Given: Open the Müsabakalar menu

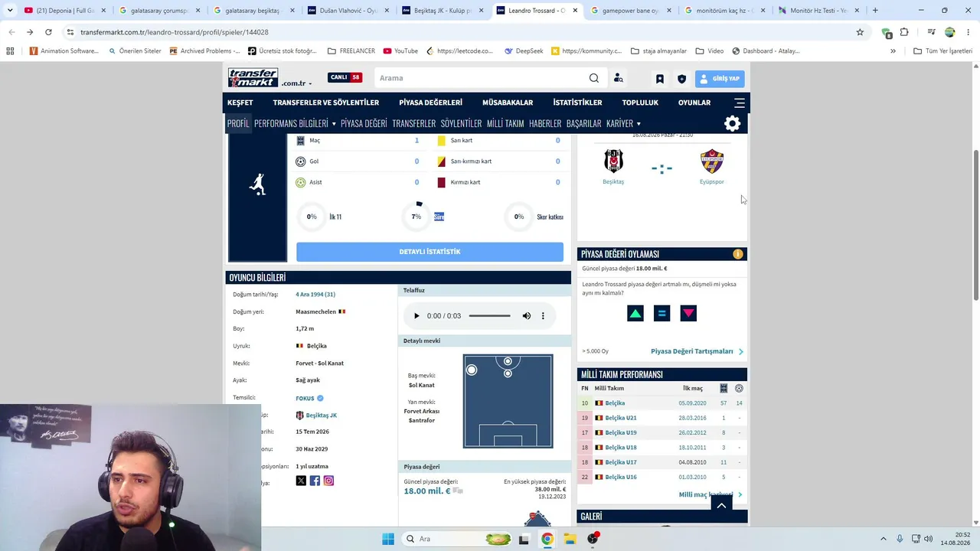Looking at the screenshot, I should [508, 103].
